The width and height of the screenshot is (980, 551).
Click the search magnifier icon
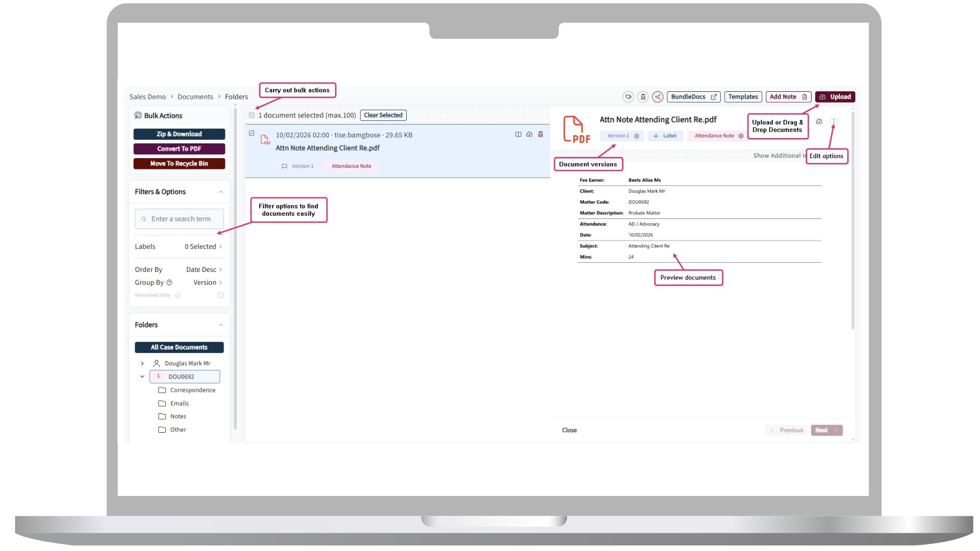click(x=144, y=219)
